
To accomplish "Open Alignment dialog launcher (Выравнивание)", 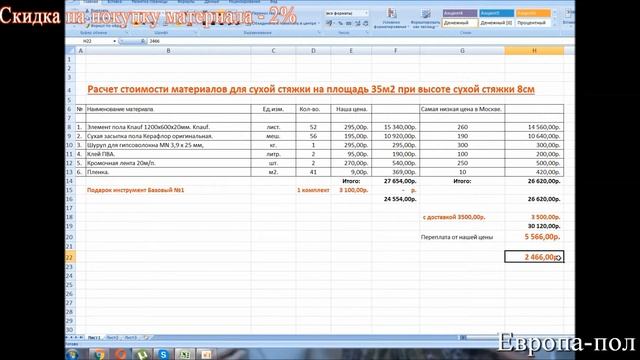I will (319, 33).
